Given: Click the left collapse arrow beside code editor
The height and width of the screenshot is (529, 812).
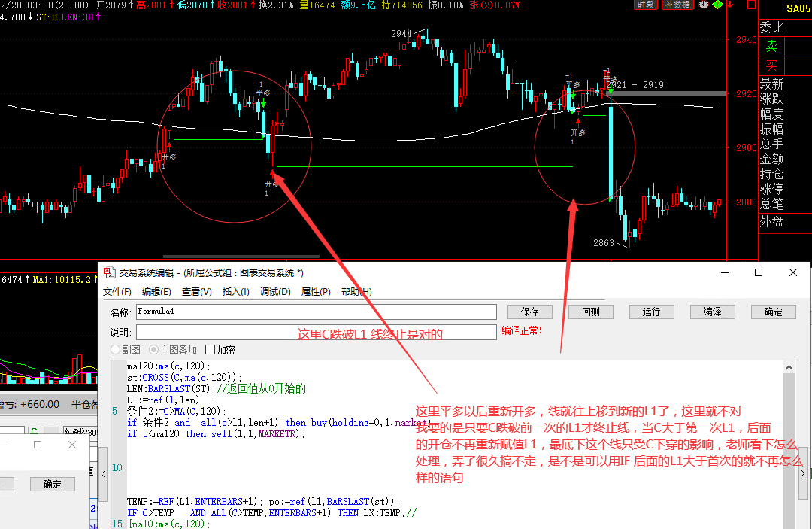Looking at the screenshot, I should (103, 474).
